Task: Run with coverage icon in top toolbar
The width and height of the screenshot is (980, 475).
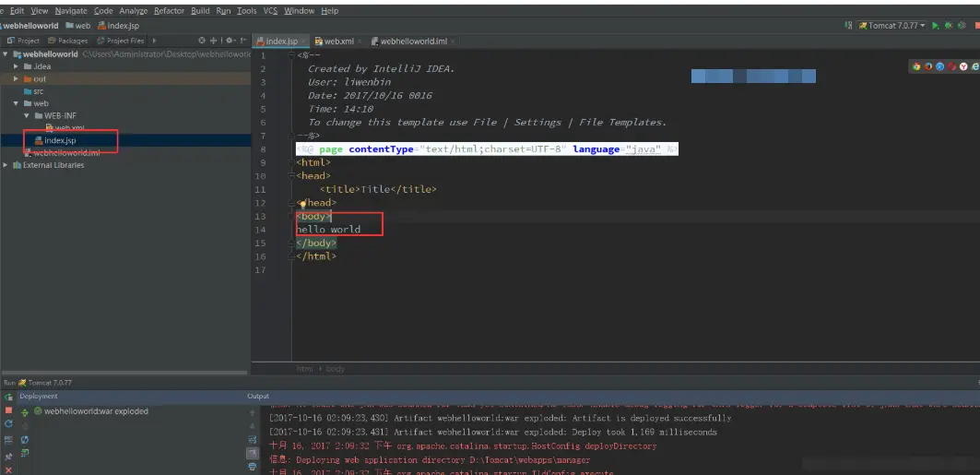Action: 962,26
